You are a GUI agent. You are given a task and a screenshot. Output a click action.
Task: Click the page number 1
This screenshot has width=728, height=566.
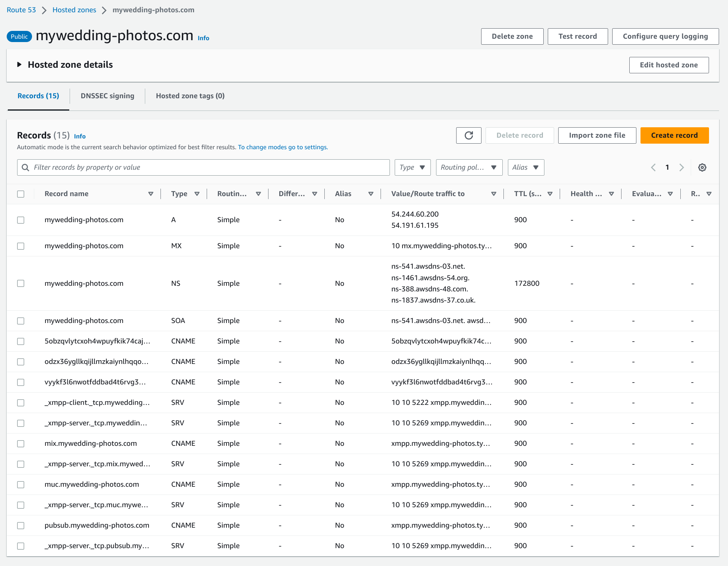coord(667,167)
